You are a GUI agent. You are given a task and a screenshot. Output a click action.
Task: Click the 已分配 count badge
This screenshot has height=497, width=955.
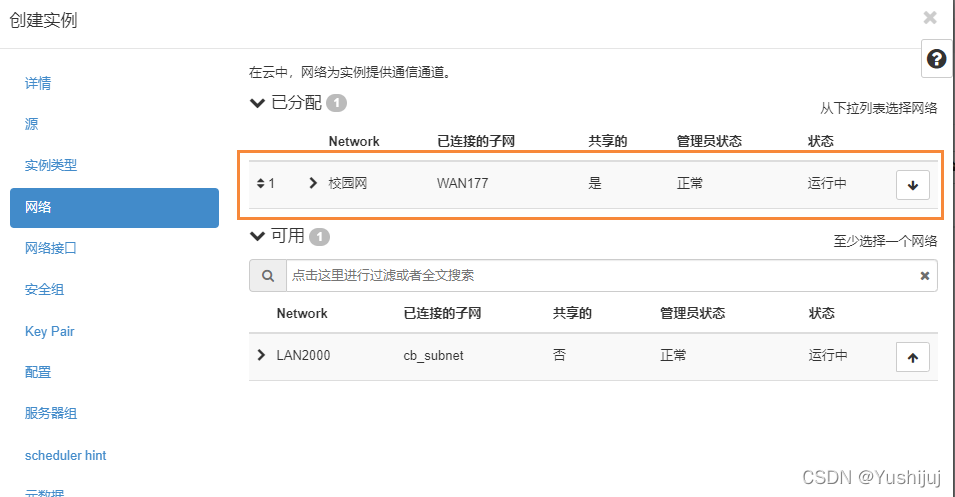coord(336,103)
